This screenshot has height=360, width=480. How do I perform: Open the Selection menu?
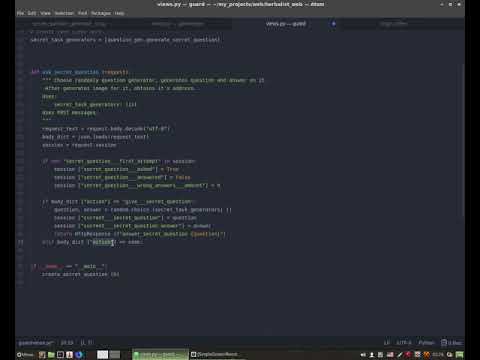(x=64, y=13)
